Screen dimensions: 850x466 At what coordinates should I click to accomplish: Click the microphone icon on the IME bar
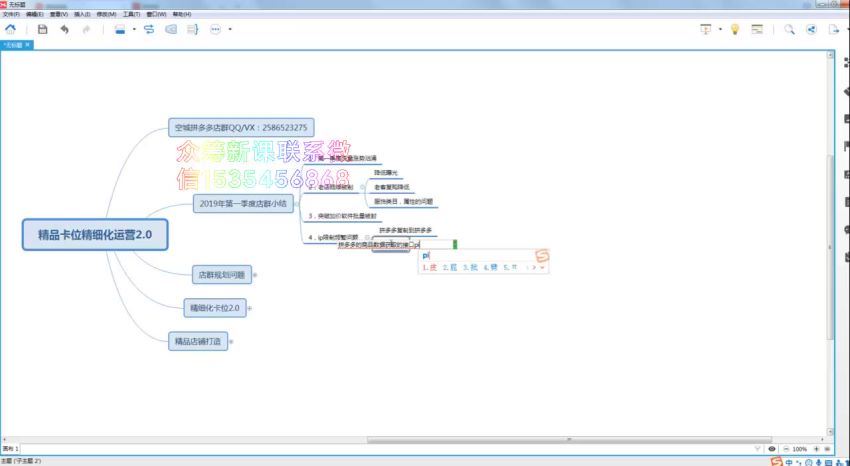click(819, 462)
